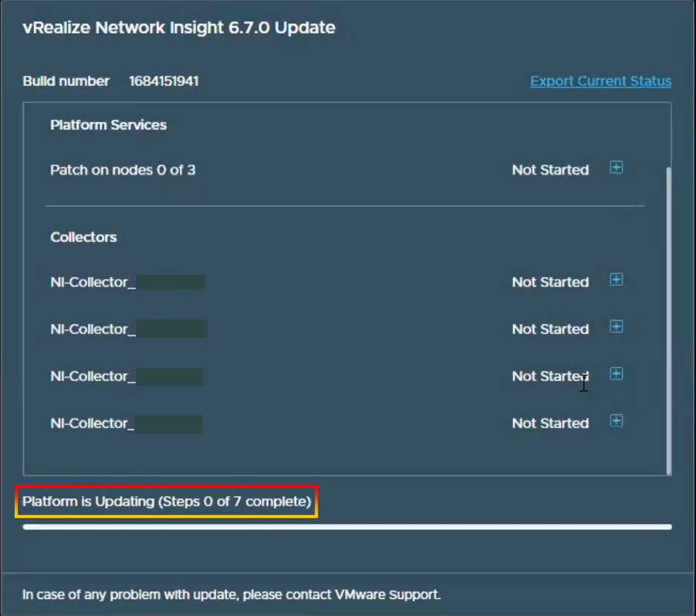
Task: Click the 'Not Started' status for Patch on nodes
Action: coord(550,170)
